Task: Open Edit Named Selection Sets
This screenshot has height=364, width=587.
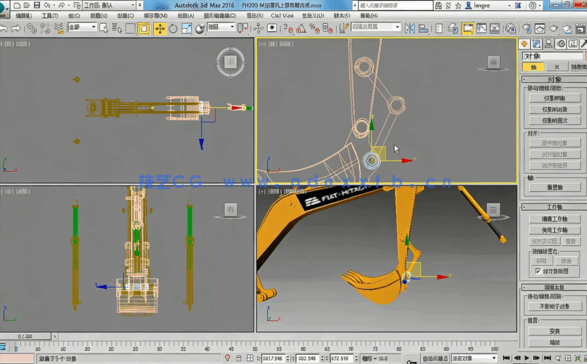Action: pos(343,28)
